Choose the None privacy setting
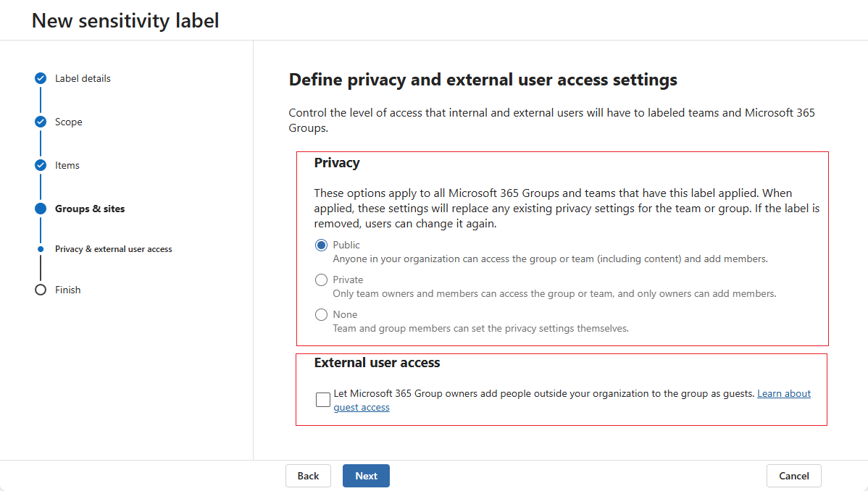The height and width of the screenshot is (491, 868). tap(321, 314)
